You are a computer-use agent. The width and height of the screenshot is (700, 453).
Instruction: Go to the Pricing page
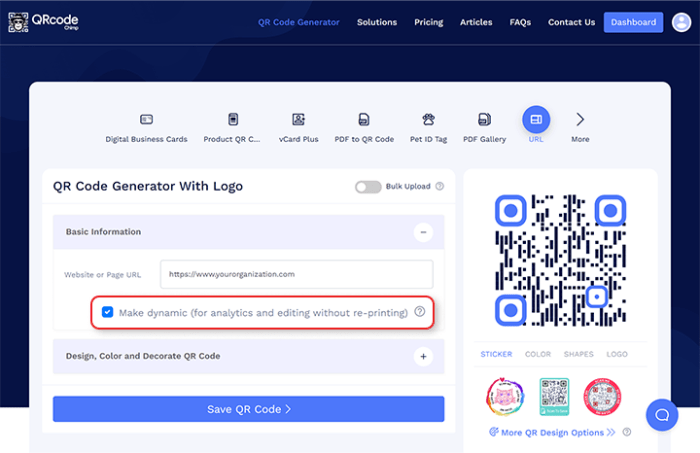click(x=429, y=22)
